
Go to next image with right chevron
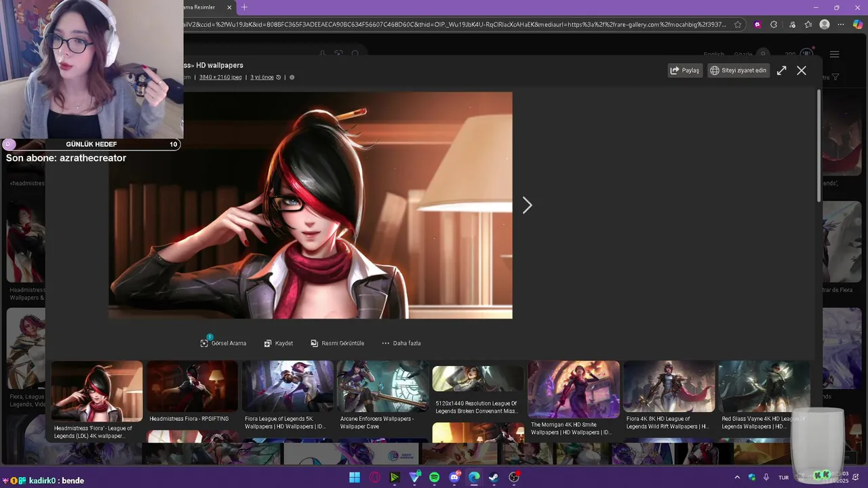[528, 205]
